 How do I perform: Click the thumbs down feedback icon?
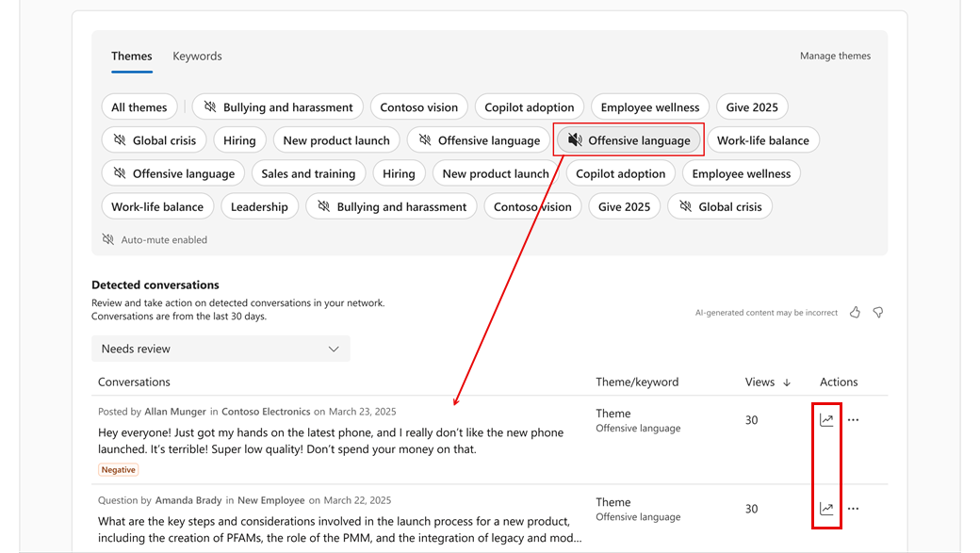click(878, 313)
